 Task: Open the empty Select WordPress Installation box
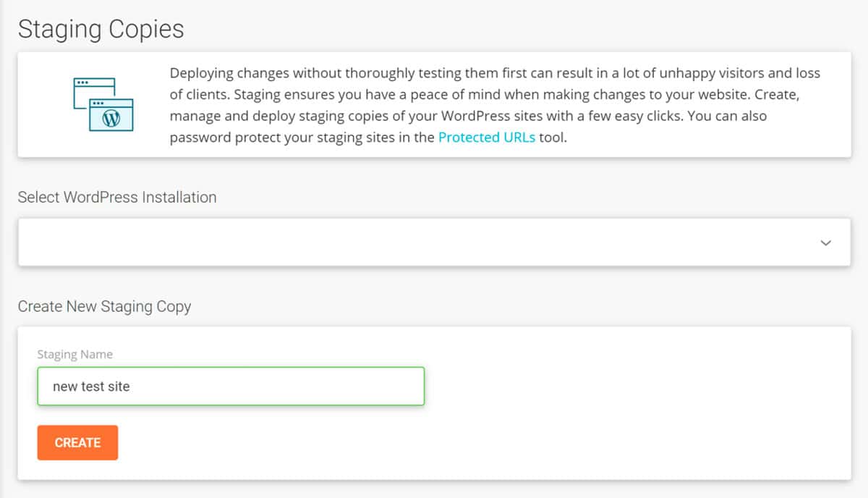click(x=434, y=242)
